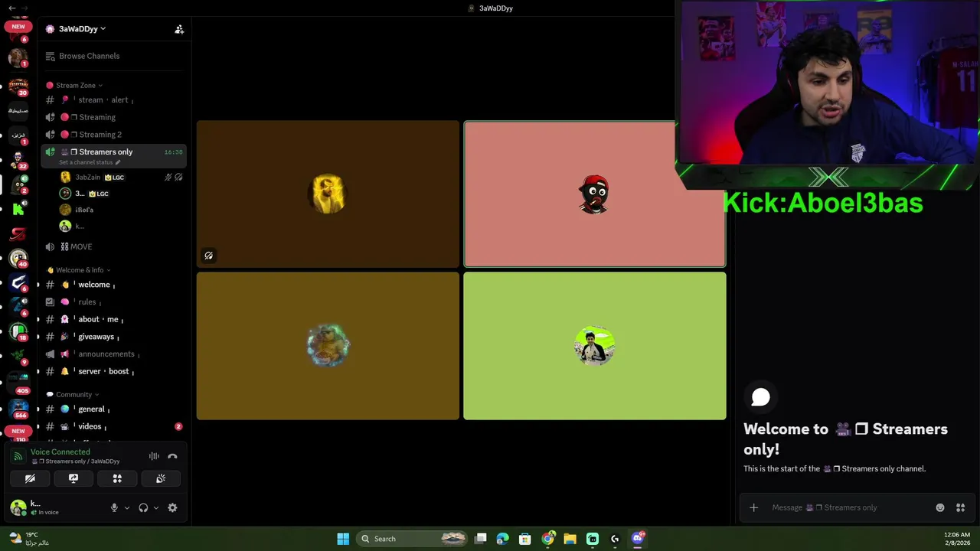This screenshot has width=980, height=551.
Task: Click Set a channel status
Action: pyautogui.click(x=90, y=162)
